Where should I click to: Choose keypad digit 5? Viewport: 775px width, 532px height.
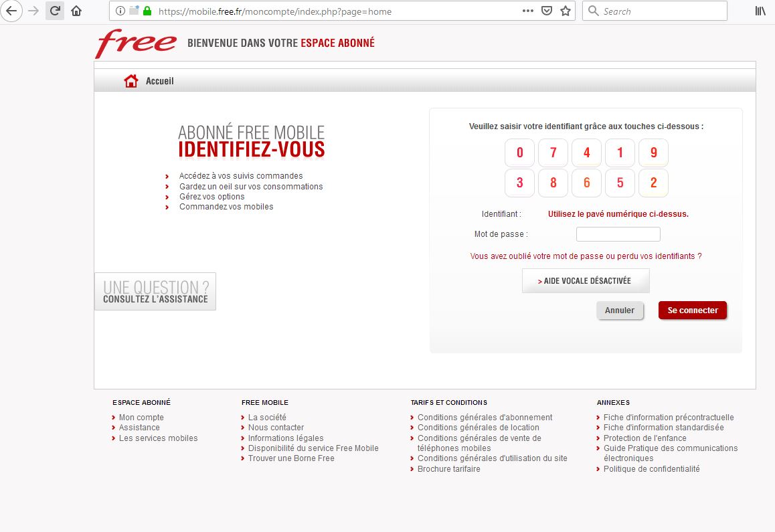[x=620, y=183]
